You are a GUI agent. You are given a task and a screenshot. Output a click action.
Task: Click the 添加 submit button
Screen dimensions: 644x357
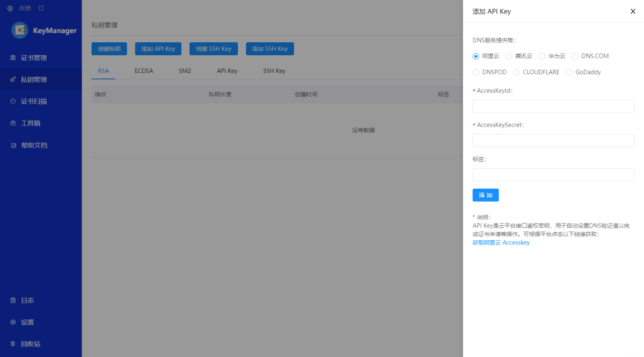(485, 195)
